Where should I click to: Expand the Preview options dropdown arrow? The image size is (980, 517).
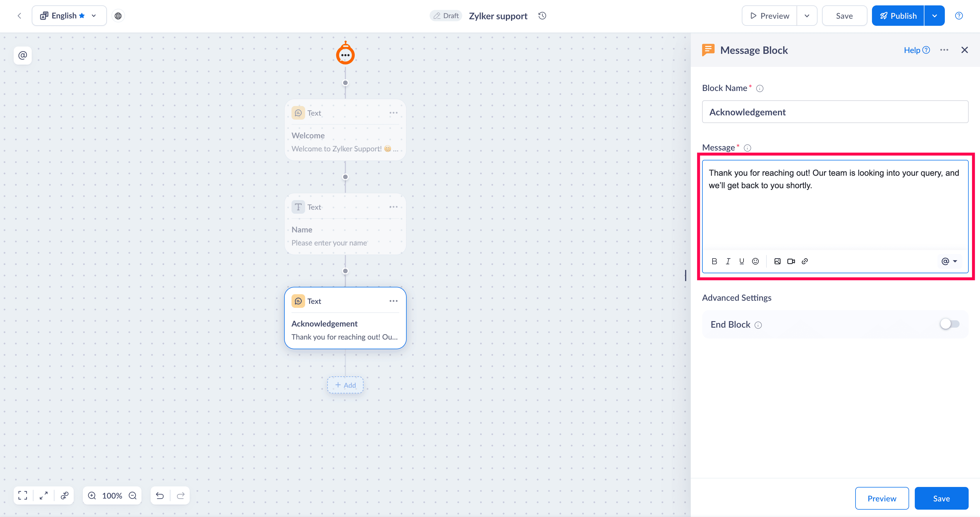(x=806, y=16)
